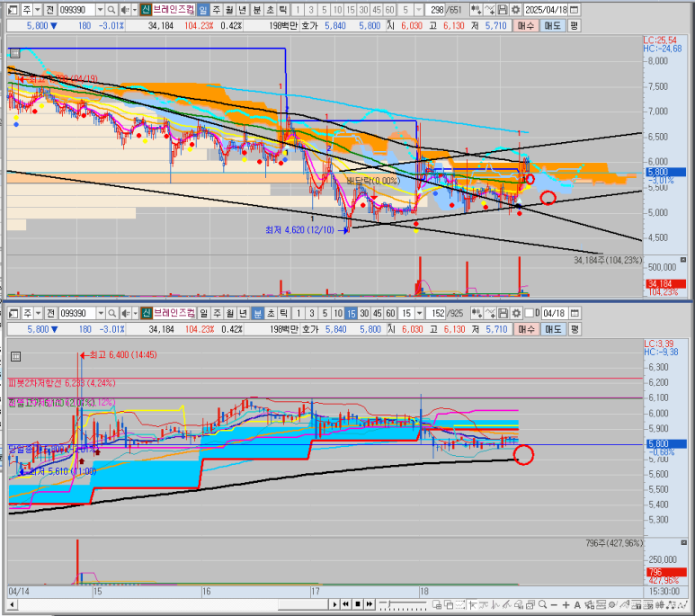
Task: Click the line-indicator add icon in top chart
Action: point(489,10)
